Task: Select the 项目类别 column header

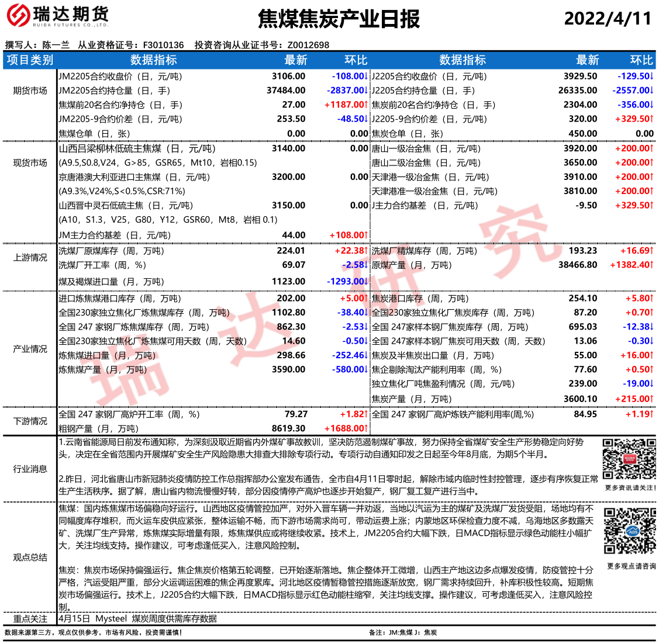Action: click(x=30, y=60)
